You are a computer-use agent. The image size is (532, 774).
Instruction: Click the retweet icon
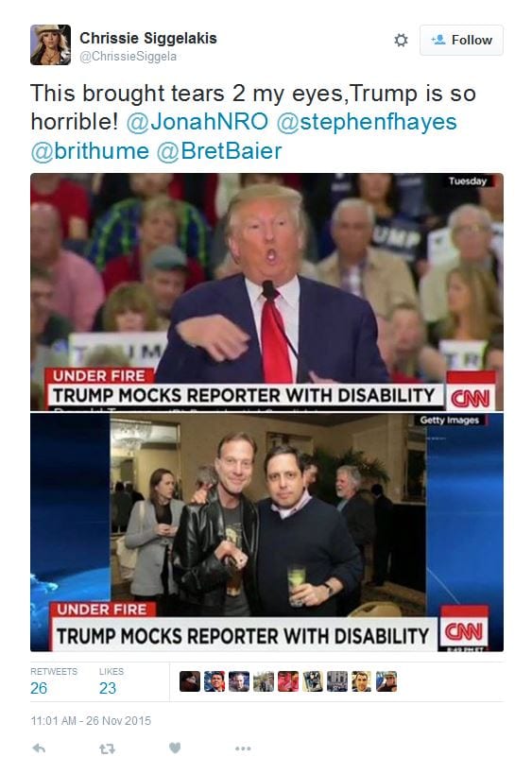point(107,748)
